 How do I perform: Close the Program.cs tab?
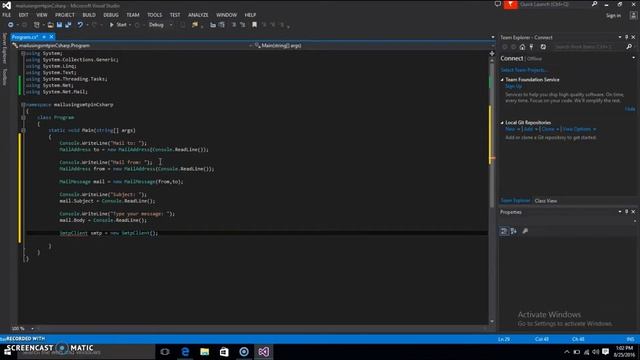click(x=51, y=37)
